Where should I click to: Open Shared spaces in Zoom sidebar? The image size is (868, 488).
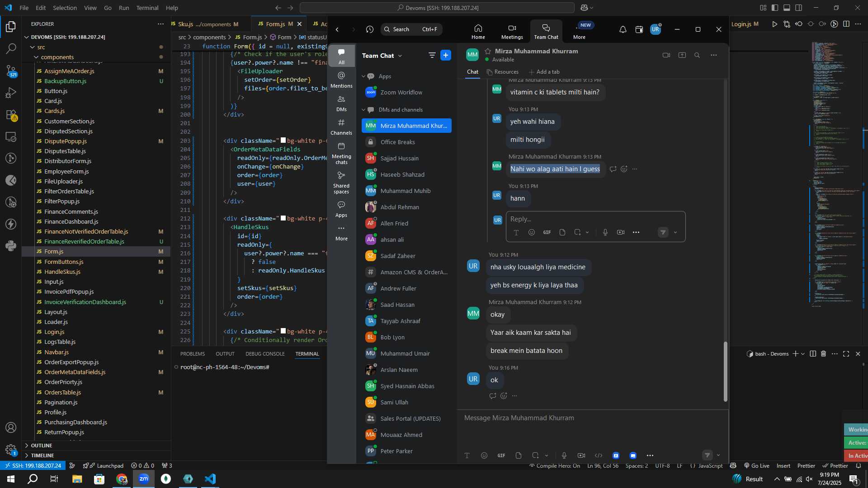(x=341, y=183)
